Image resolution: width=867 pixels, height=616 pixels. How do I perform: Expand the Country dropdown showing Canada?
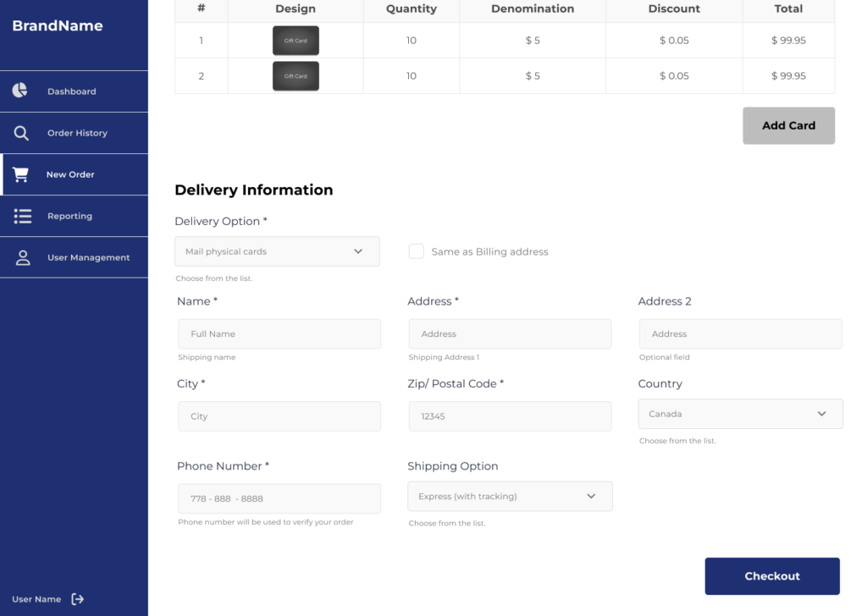click(740, 414)
